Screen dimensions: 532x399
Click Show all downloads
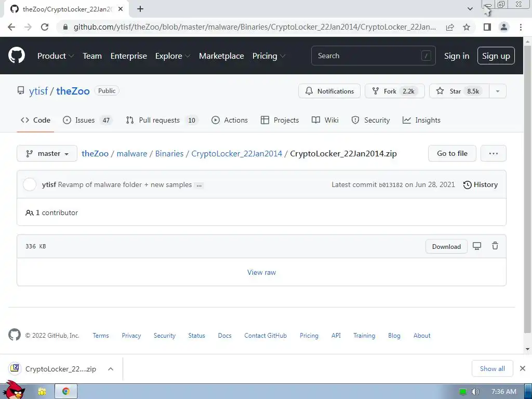pos(493,368)
